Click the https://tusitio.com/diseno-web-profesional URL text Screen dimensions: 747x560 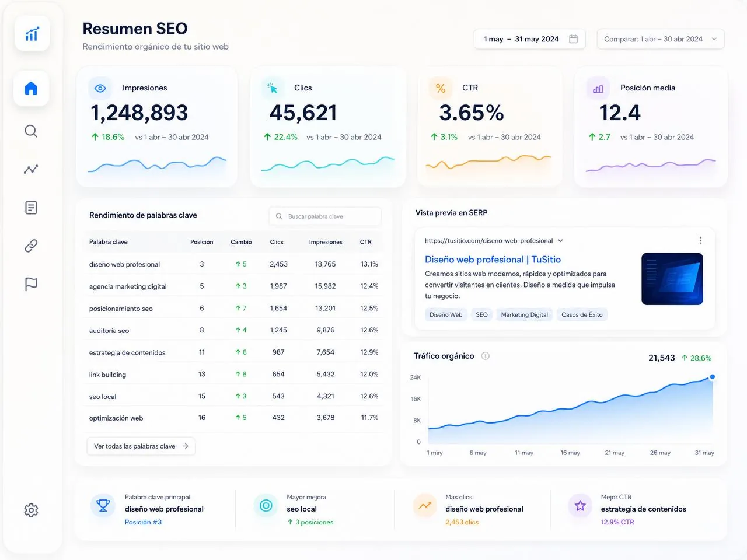[x=488, y=241]
